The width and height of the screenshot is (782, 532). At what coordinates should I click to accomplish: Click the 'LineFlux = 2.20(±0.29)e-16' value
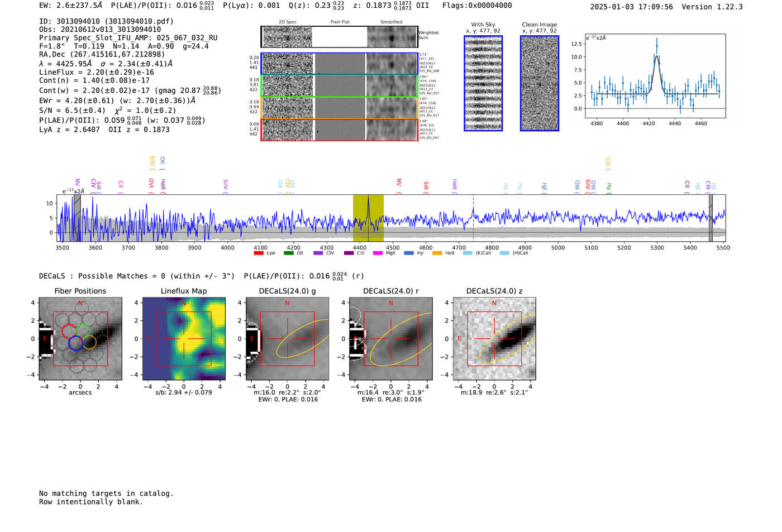pyautogui.click(x=97, y=72)
